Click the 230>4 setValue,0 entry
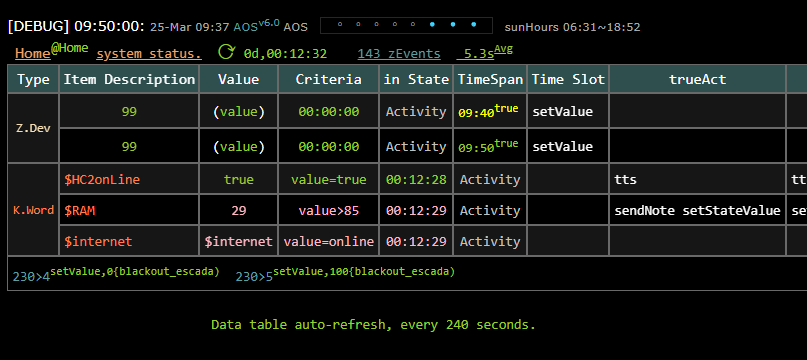The height and width of the screenshot is (360, 807). (116, 274)
